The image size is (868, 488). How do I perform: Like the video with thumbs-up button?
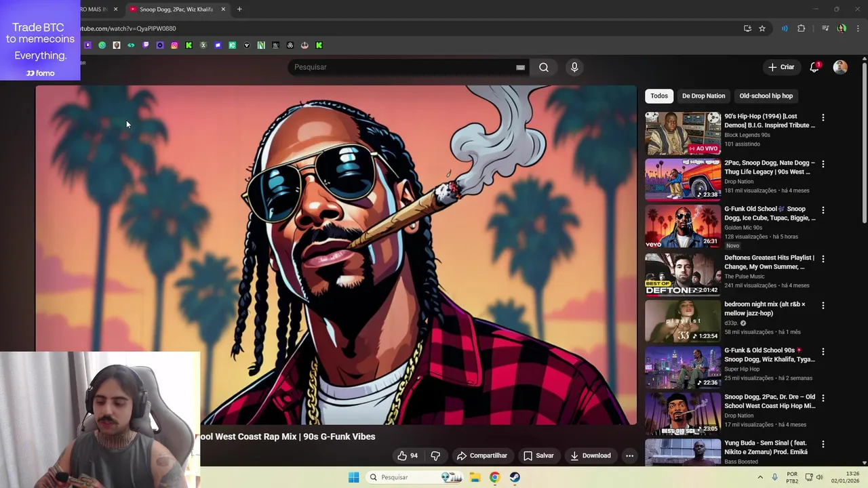(408, 455)
